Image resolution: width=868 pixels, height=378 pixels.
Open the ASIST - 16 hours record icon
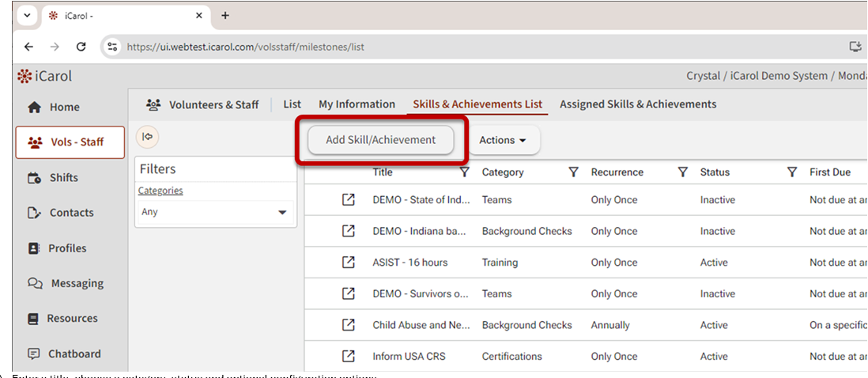click(348, 263)
